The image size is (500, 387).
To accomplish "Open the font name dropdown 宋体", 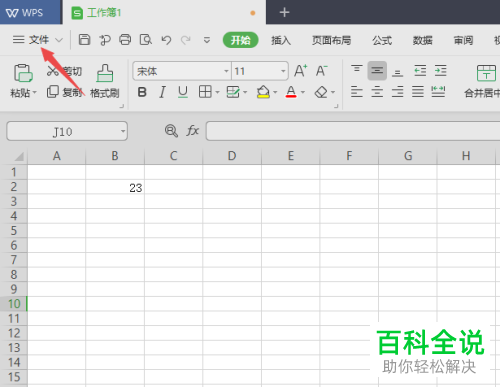I will click(x=226, y=71).
